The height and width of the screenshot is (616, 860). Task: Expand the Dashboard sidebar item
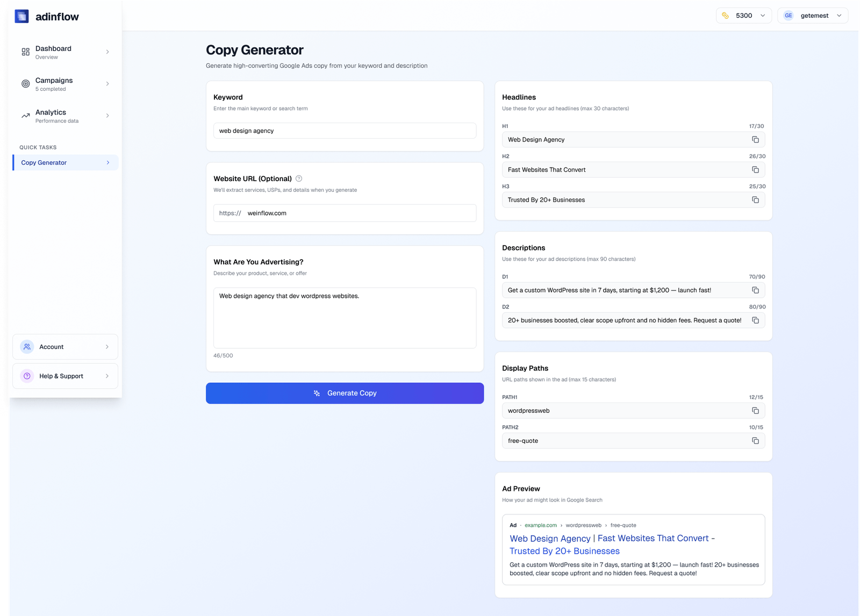tap(65, 52)
